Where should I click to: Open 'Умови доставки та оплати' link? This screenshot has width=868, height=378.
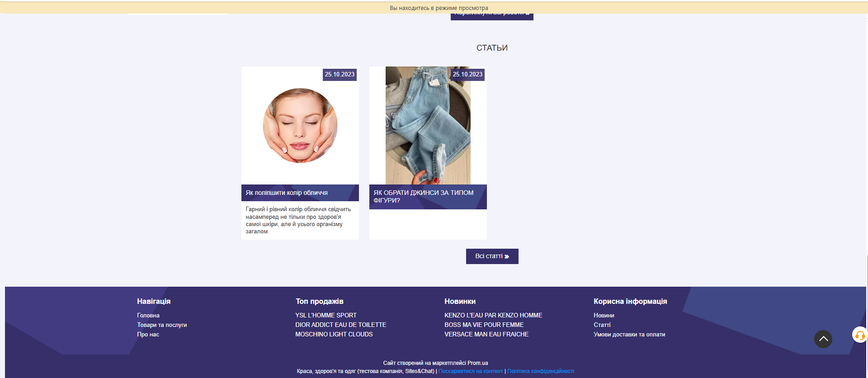[x=629, y=335]
